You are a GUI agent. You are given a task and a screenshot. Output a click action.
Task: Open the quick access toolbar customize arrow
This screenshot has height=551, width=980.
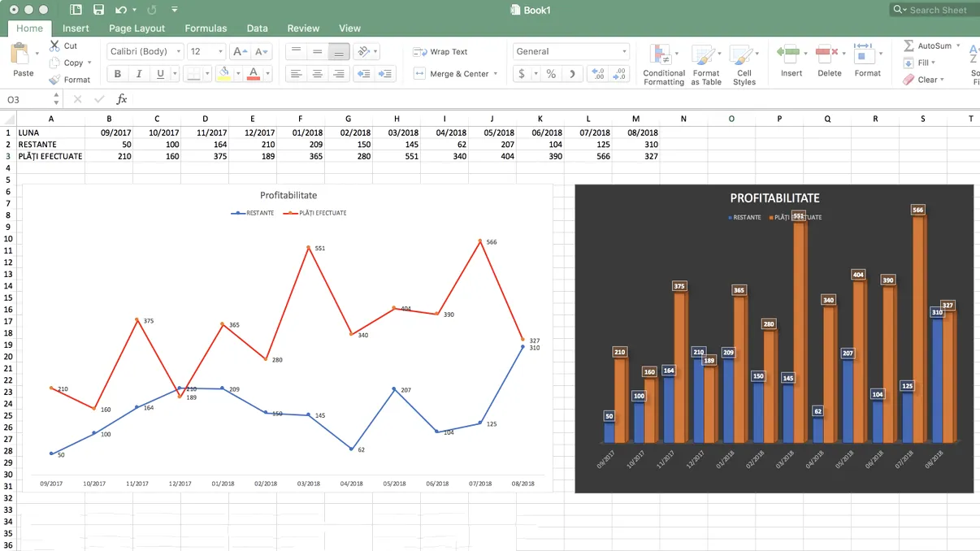[175, 10]
